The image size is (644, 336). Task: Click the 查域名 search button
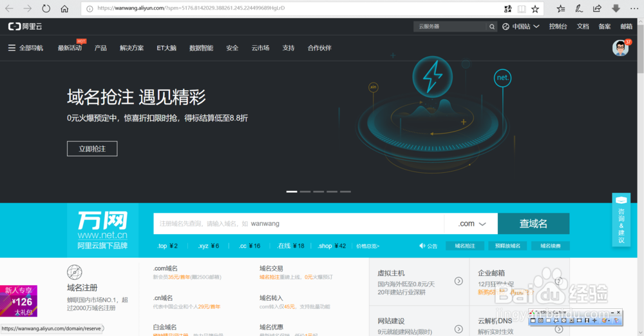[533, 224]
